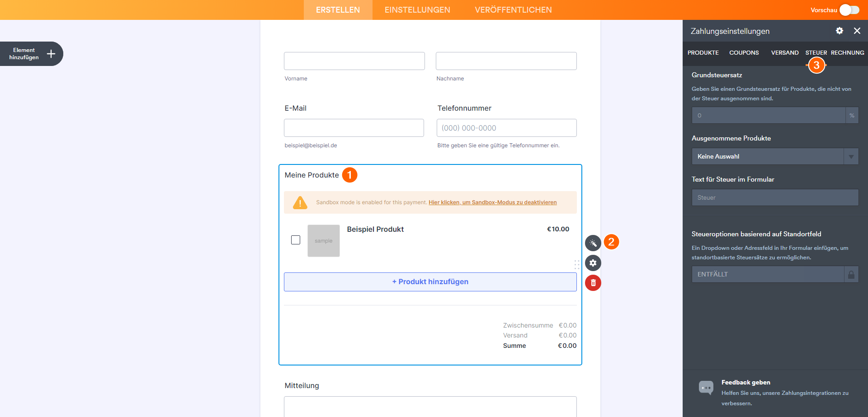The height and width of the screenshot is (417, 868).
Task: Click the Telefonnummer field label
Action: (x=464, y=108)
